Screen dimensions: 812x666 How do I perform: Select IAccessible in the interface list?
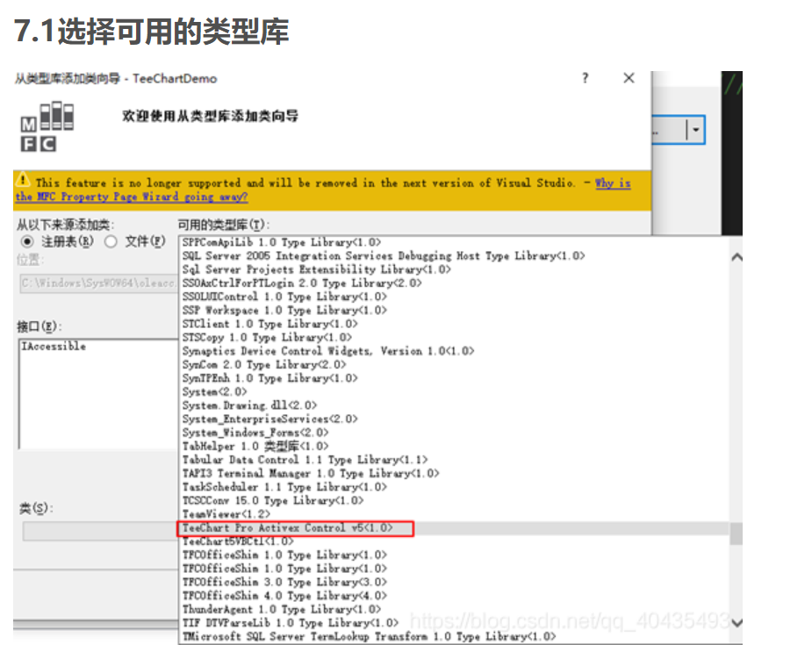(x=54, y=347)
